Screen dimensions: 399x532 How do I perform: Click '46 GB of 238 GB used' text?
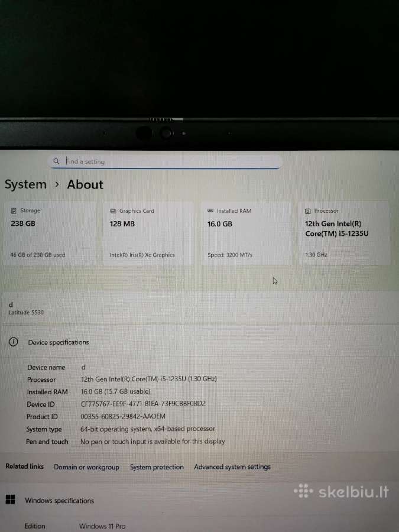38,255
